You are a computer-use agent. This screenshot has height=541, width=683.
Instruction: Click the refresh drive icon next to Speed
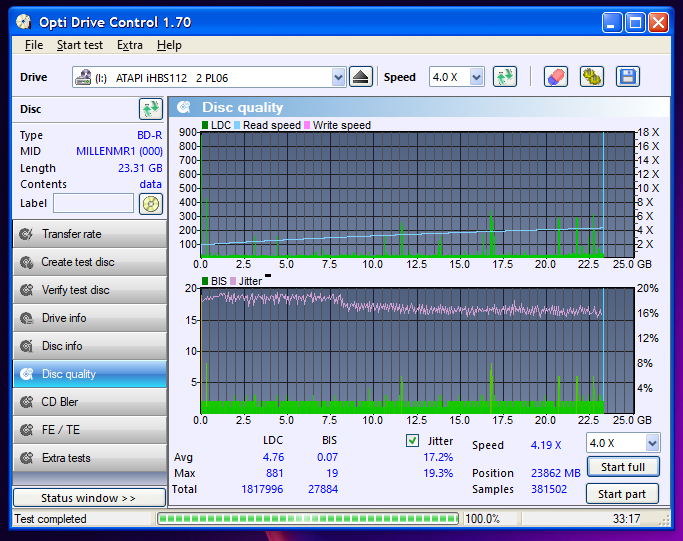click(x=504, y=77)
